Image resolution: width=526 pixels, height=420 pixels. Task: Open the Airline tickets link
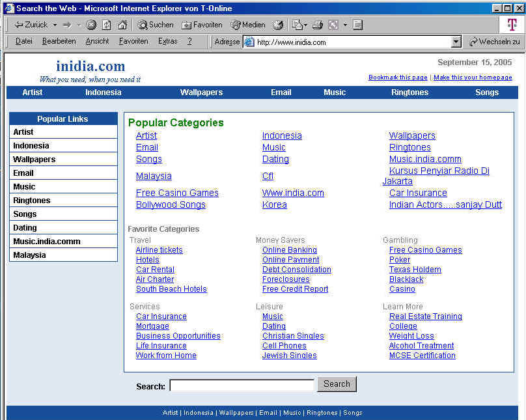coord(159,250)
